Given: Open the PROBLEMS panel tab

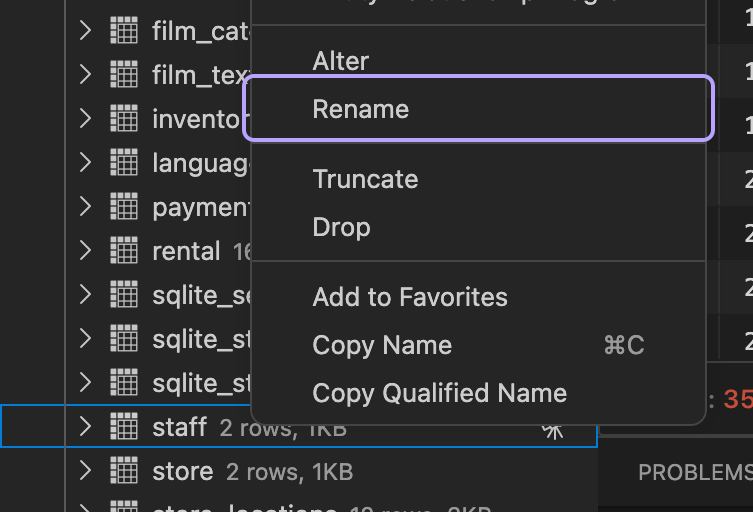Looking at the screenshot, I should 695,473.
